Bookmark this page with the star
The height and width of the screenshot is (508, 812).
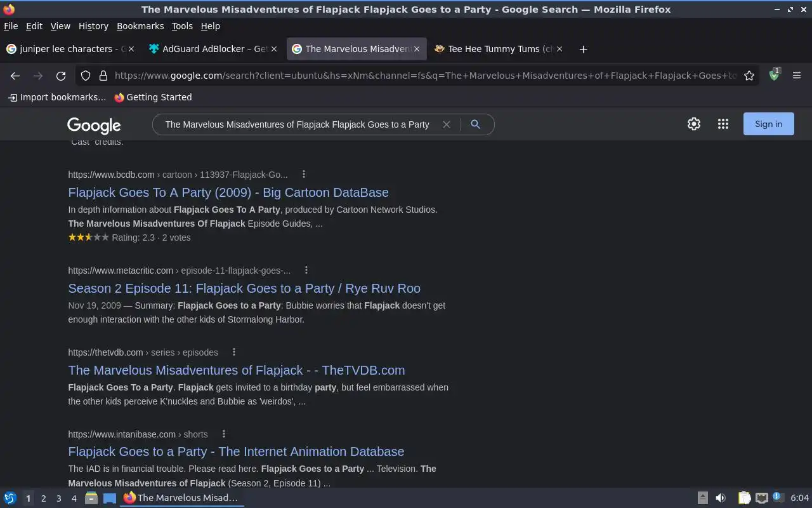coord(749,76)
